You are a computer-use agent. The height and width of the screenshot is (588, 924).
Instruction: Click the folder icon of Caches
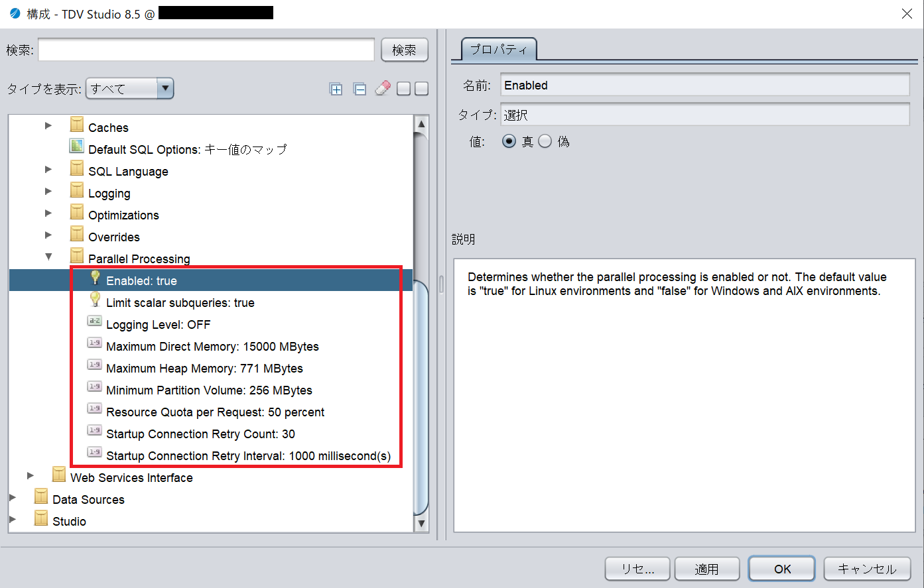[77, 125]
